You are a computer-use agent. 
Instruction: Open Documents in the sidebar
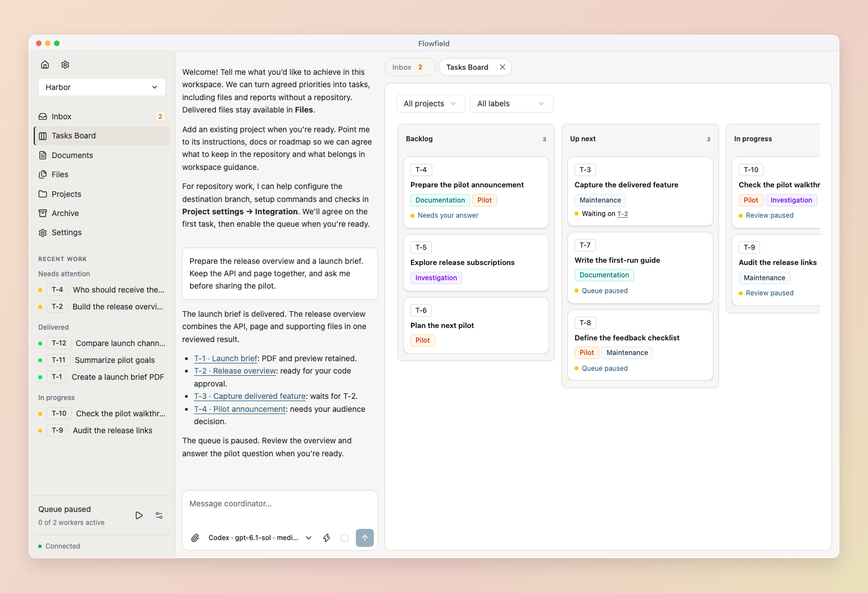(x=102, y=155)
